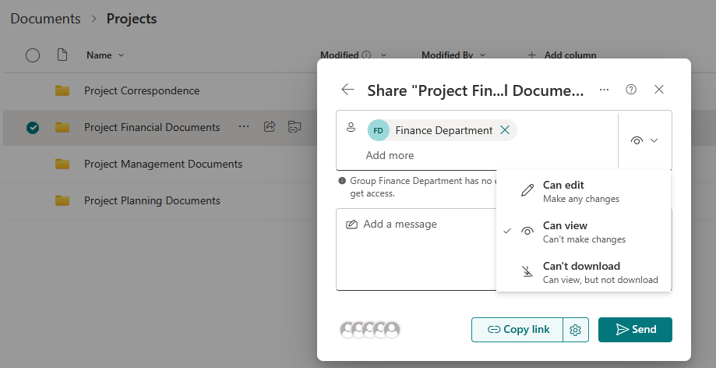Screen dimensions: 716x368
Task: Click the Project Correspondence folder icon
Action: [62, 91]
